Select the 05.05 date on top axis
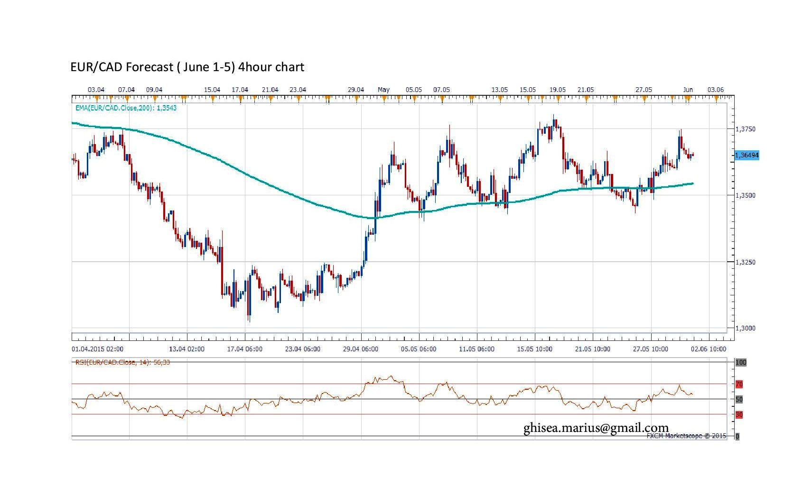The image size is (812, 504). (414, 90)
